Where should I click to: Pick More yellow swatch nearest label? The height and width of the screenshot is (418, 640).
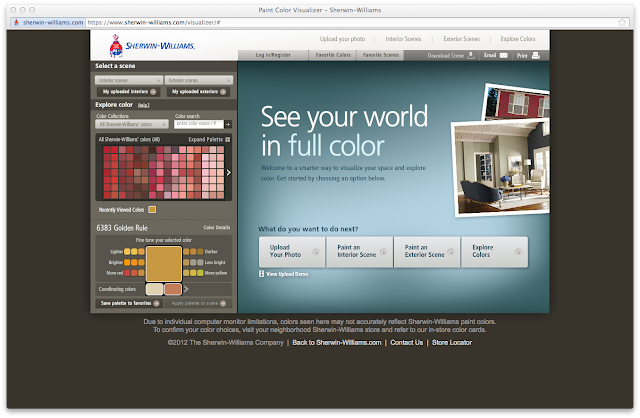200,273
